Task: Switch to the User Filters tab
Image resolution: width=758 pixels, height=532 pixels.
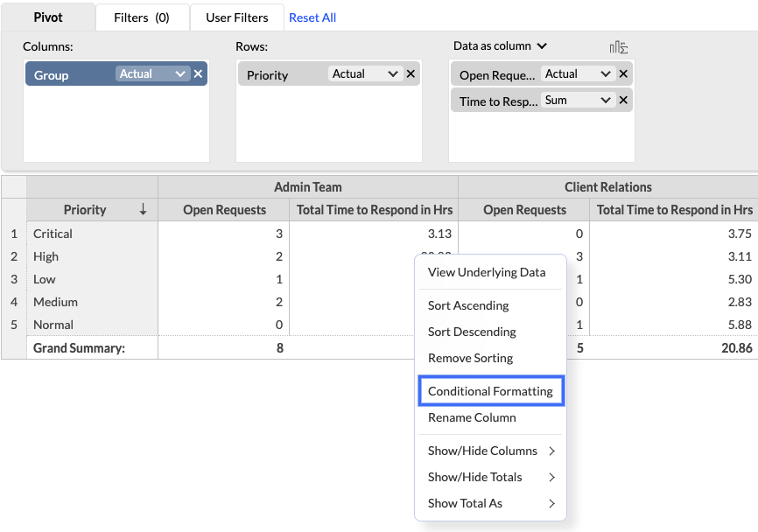Action: pyautogui.click(x=236, y=17)
